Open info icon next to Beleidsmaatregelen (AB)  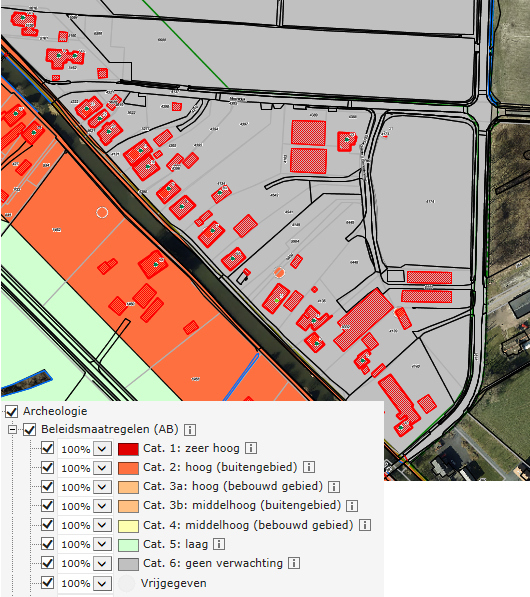click(190, 430)
